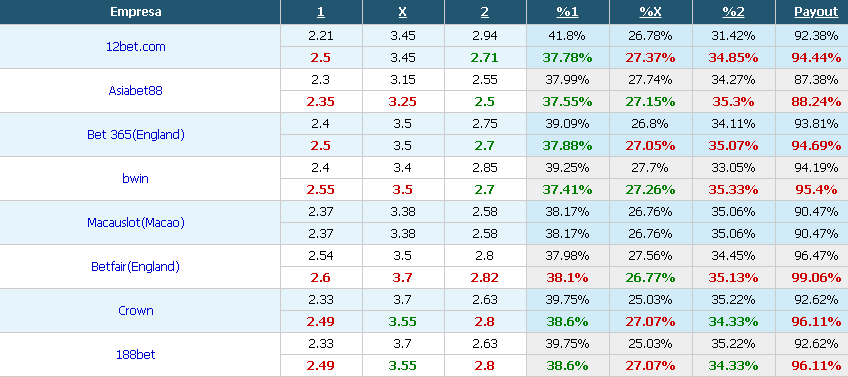Sort by the %X column header
The image size is (848, 377).
tap(651, 12)
